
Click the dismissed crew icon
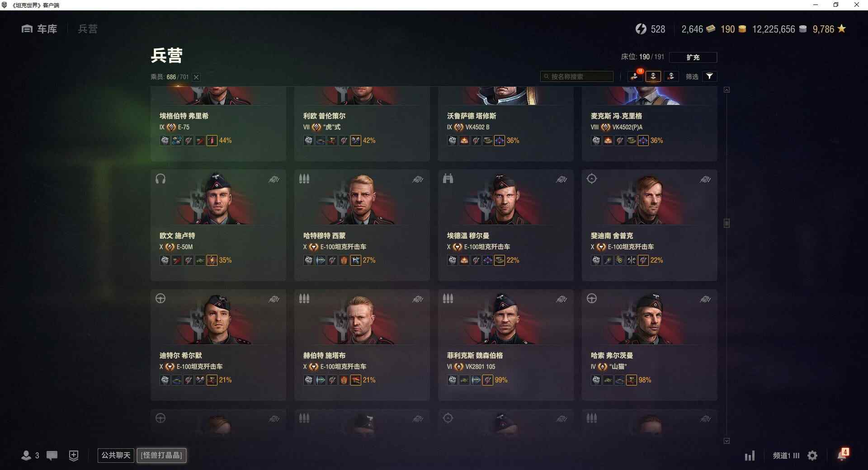671,76
